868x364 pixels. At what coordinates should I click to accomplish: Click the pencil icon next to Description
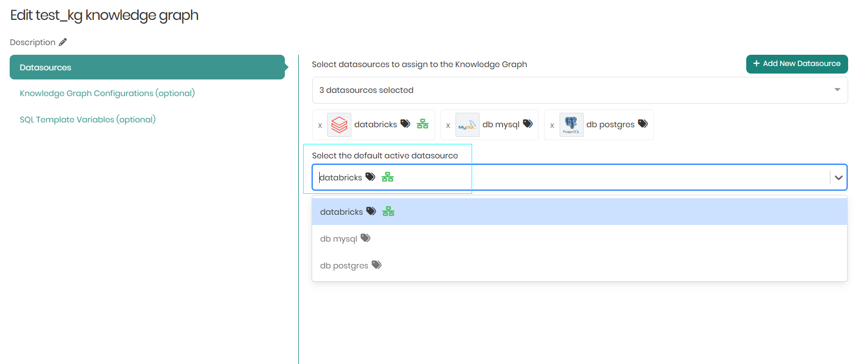point(63,42)
